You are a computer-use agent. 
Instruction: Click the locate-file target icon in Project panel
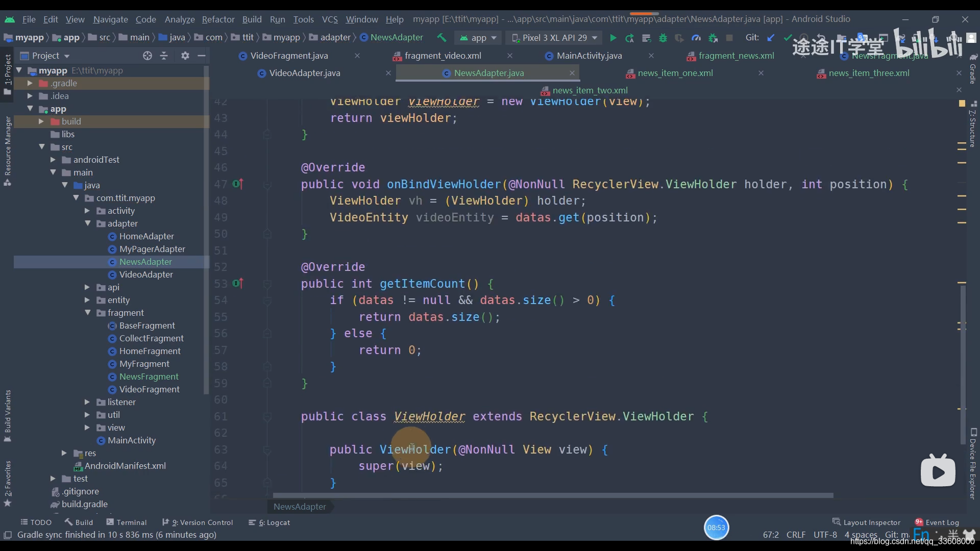point(148,56)
